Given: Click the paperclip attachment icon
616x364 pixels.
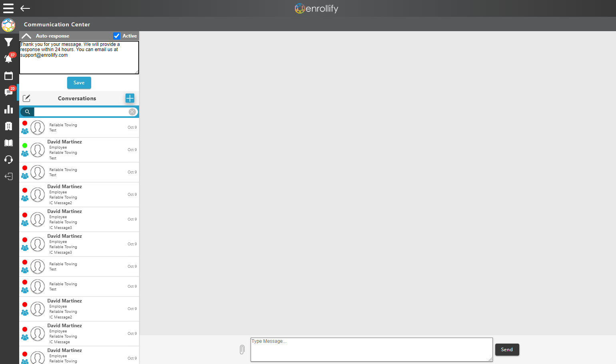Looking at the screenshot, I should pyautogui.click(x=242, y=350).
